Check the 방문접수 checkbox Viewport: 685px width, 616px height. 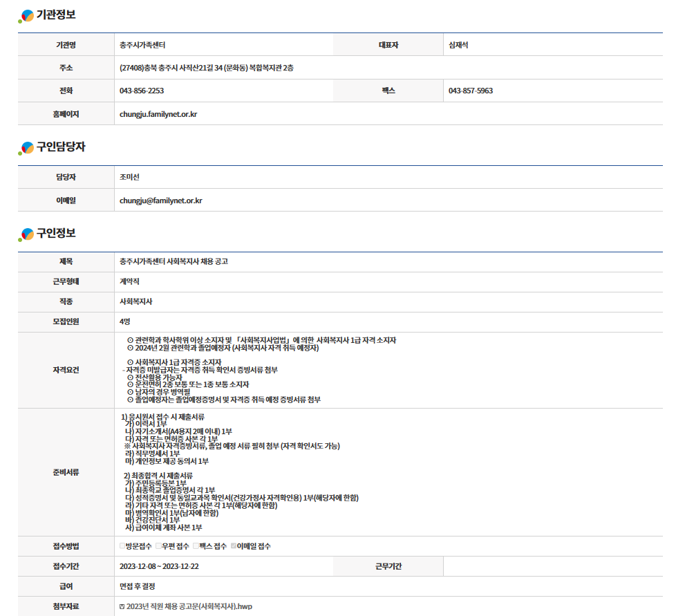(x=122, y=546)
